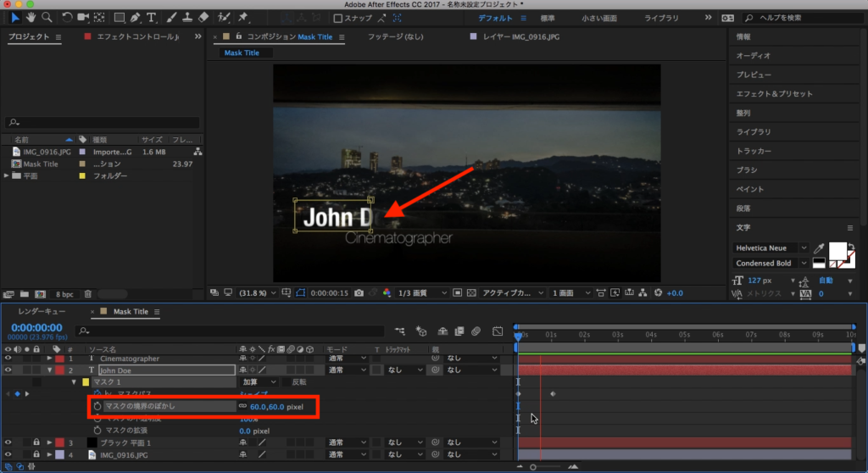Select the Zoom magnifier tool
The width and height of the screenshot is (868, 473).
click(x=47, y=17)
